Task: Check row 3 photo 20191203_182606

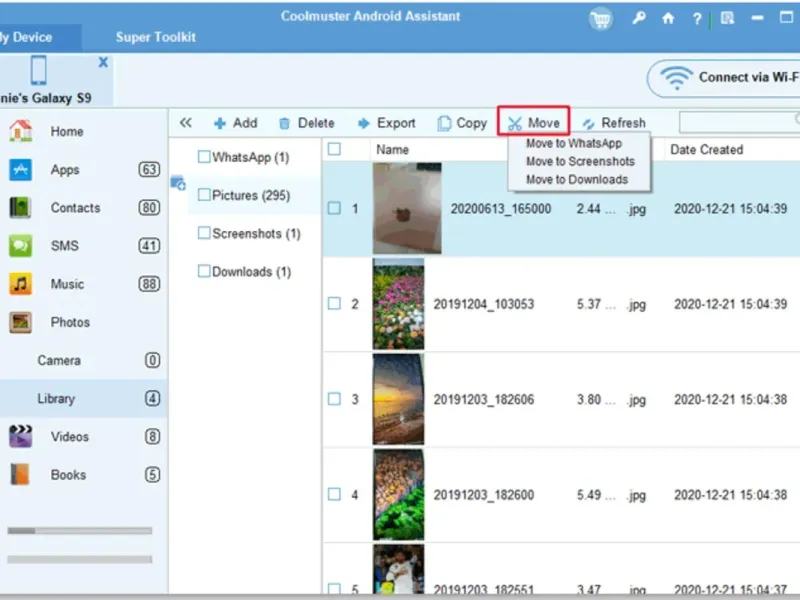Action: click(334, 399)
